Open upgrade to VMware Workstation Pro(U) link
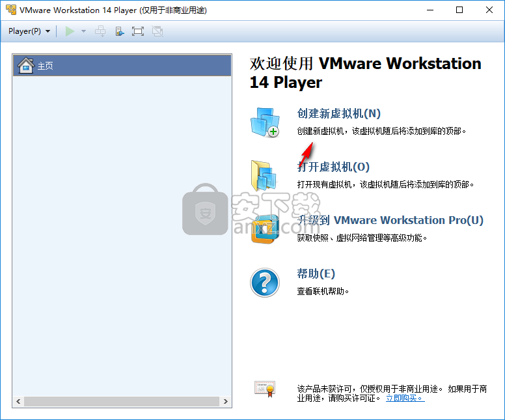Viewport: 505px width, 420px height. point(390,220)
